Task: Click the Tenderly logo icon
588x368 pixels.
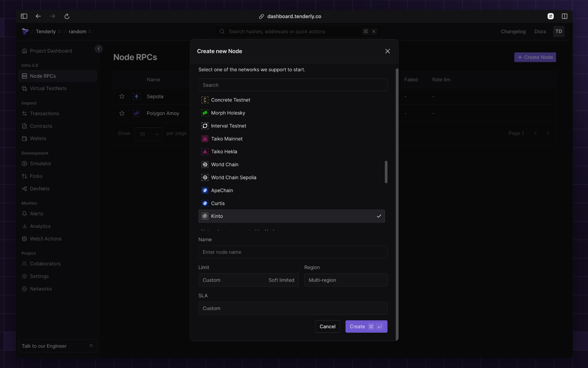Action: tap(25, 31)
